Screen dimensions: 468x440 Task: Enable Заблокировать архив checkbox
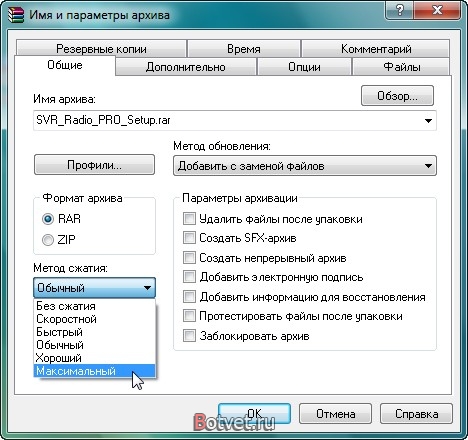click(189, 336)
